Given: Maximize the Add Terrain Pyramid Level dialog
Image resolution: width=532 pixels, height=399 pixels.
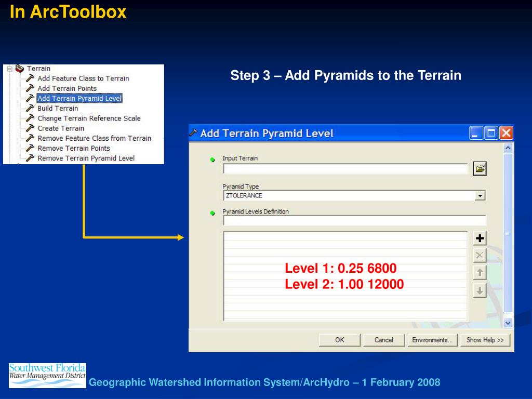Looking at the screenshot, I should click(x=491, y=133).
